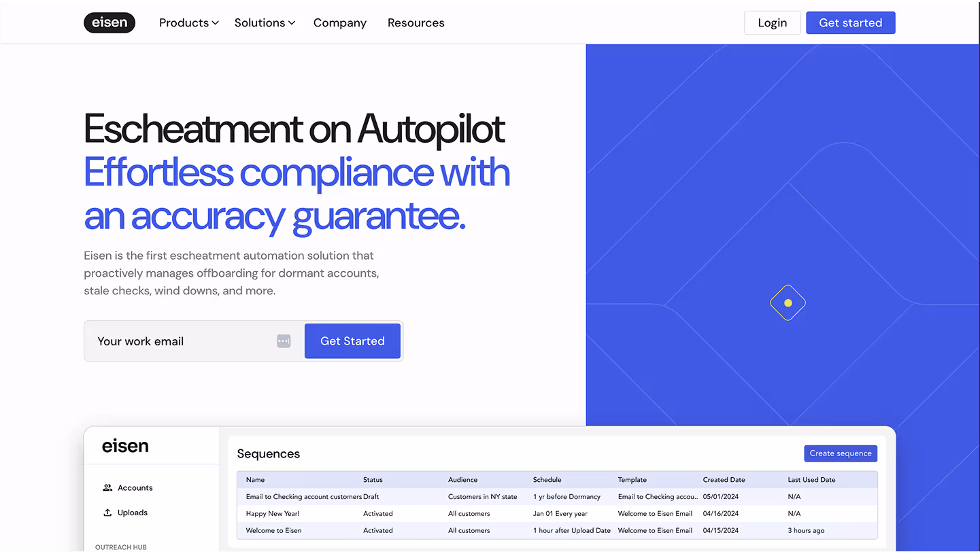The width and height of the screenshot is (980, 552).
Task: Click the eisen logo in the header
Action: 109,22
